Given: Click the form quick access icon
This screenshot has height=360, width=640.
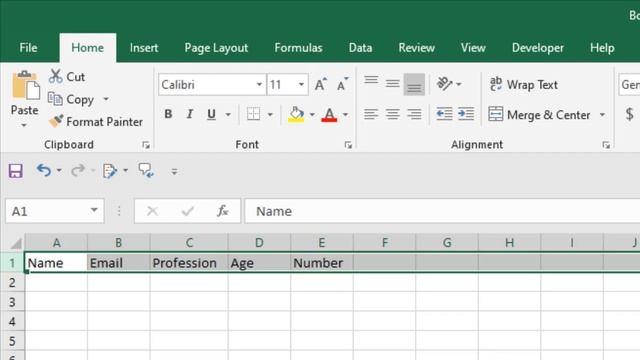Looking at the screenshot, I should [109, 171].
